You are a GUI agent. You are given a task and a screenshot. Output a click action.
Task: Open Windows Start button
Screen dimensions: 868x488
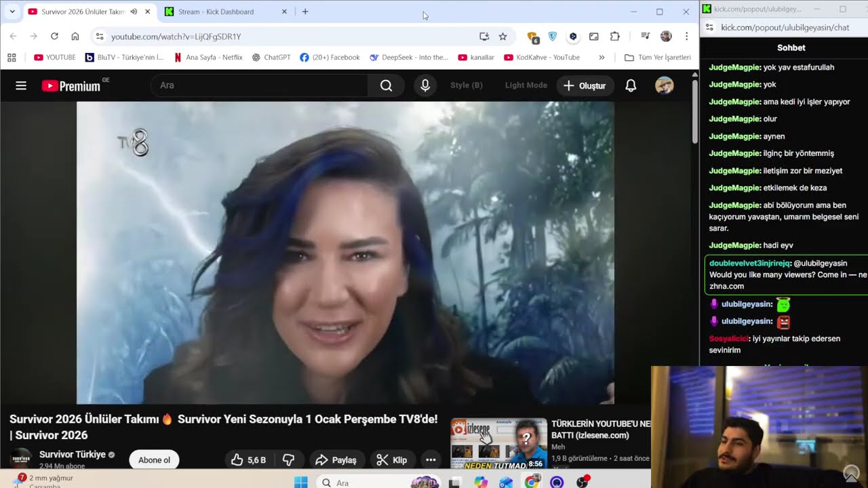[x=300, y=482]
